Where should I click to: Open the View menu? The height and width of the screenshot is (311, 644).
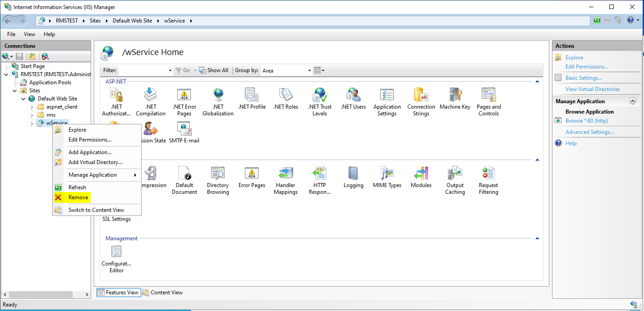click(29, 34)
